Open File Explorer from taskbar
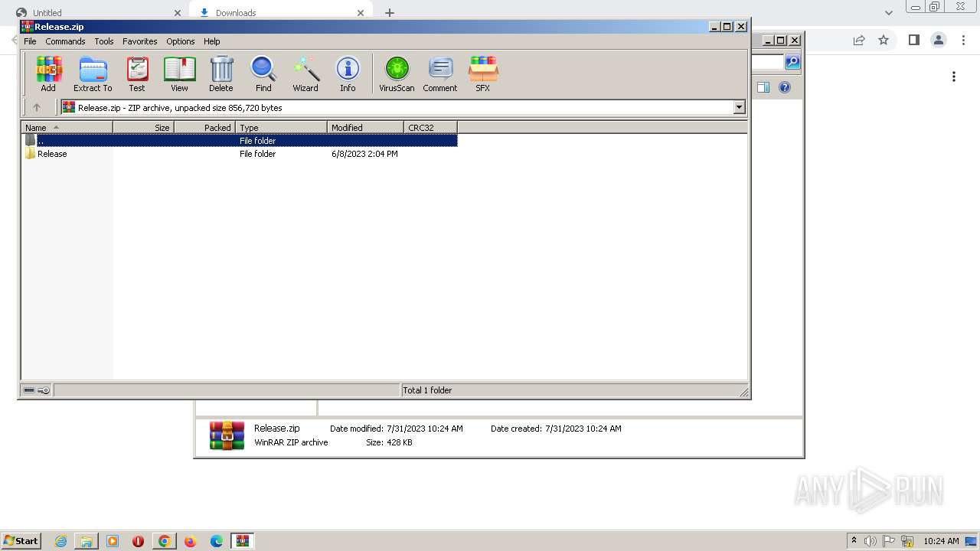The image size is (980, 551). [87, 541]
